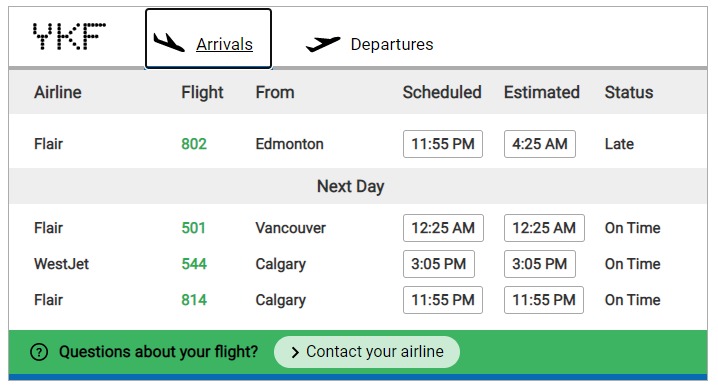Click the 4:25 AM estimated time box

pos(540,144)
